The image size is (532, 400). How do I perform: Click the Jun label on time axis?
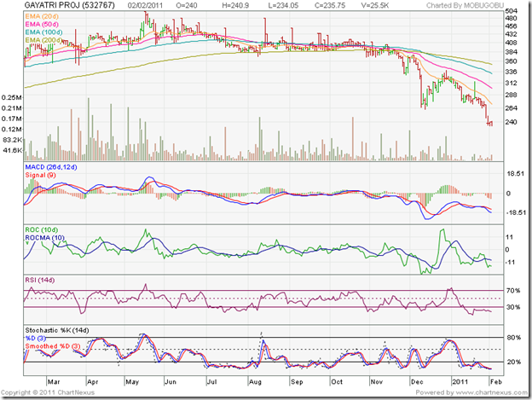point(171,382)
